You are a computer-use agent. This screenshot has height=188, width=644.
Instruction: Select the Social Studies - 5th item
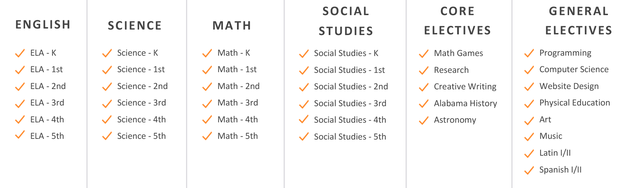(350, 137)
